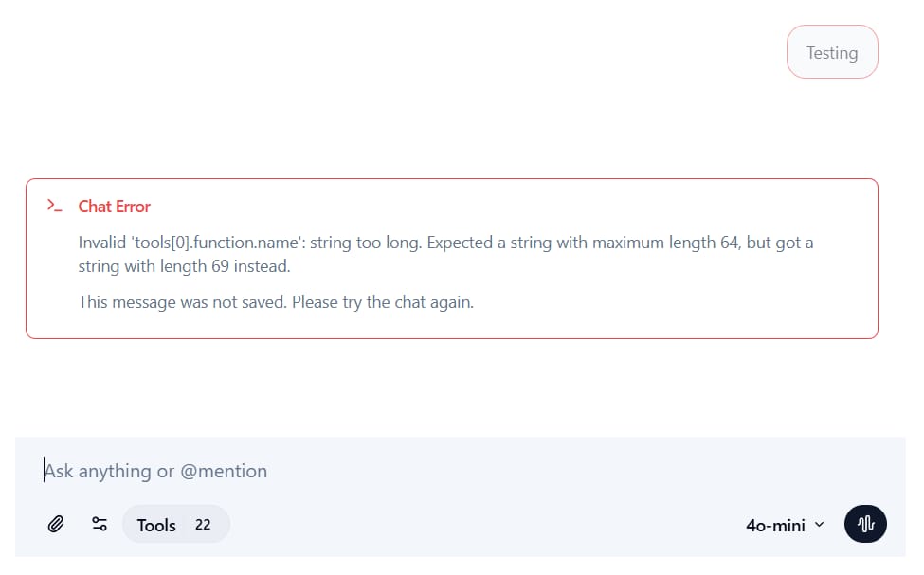
Task: Click the Tools text label
Action: (x=156, y=525)
